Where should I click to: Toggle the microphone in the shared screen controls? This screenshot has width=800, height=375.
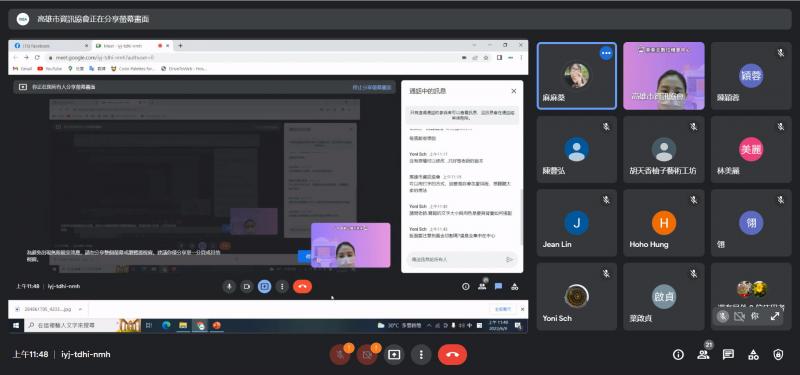tap(229, 286)
